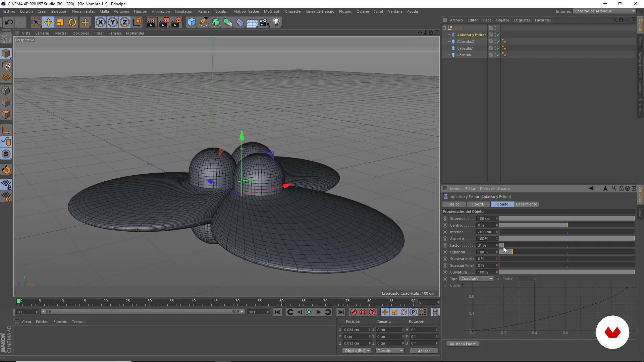Enable the Axis mode icon

click(6, 130)
